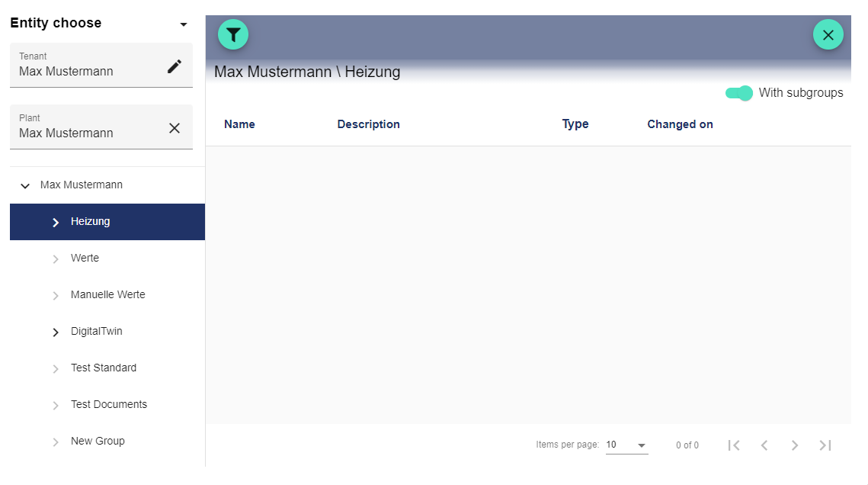Sort by Changed on column header
The image size is (868, 485).
(x=680, y=124)
